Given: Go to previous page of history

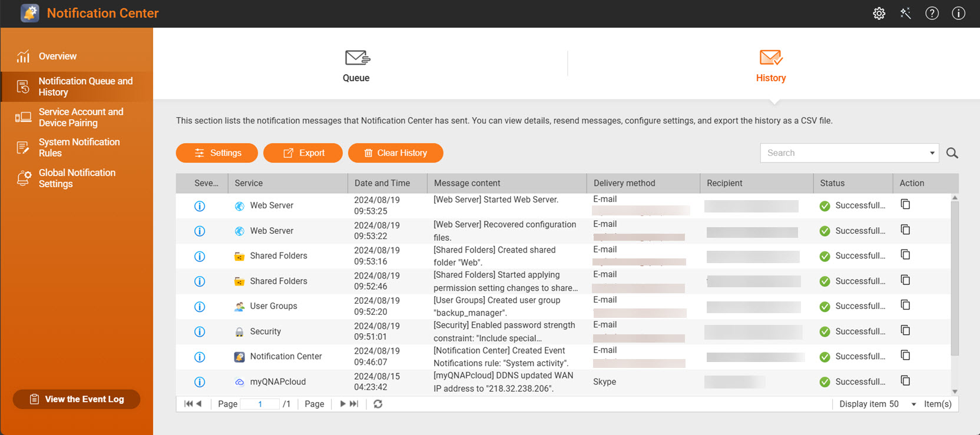Looking at the screenshot, I should point(199,404).
